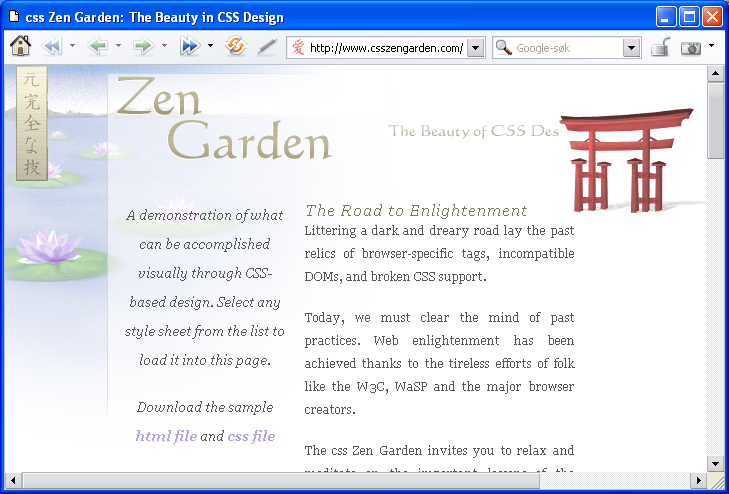Click The Beauty of CSS Des subtitle
729x494 pixels.
point(473,131)
